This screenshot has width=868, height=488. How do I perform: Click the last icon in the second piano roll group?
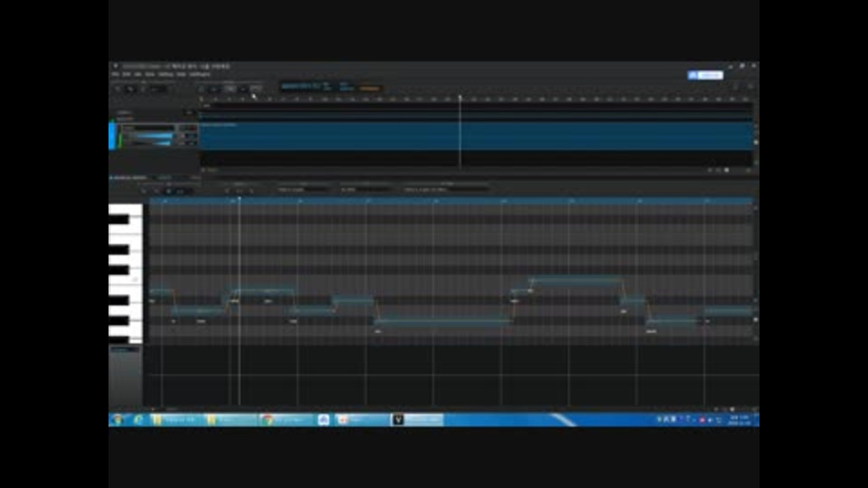click(251, 191)
